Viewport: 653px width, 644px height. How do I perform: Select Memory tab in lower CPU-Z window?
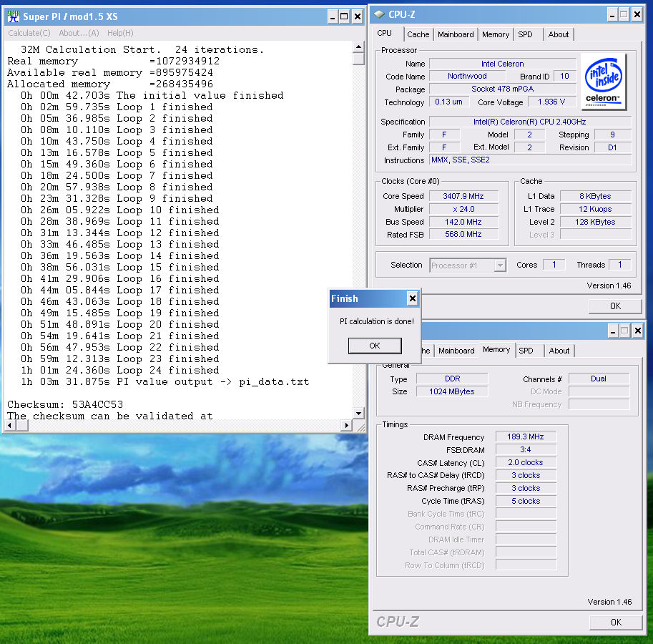[x=496, y=349]
